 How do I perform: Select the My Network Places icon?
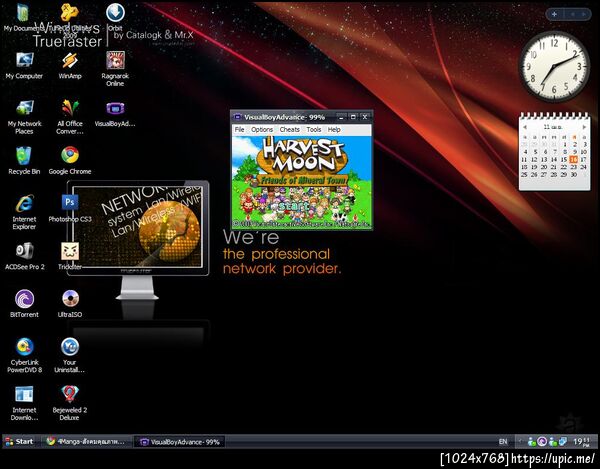24,117
